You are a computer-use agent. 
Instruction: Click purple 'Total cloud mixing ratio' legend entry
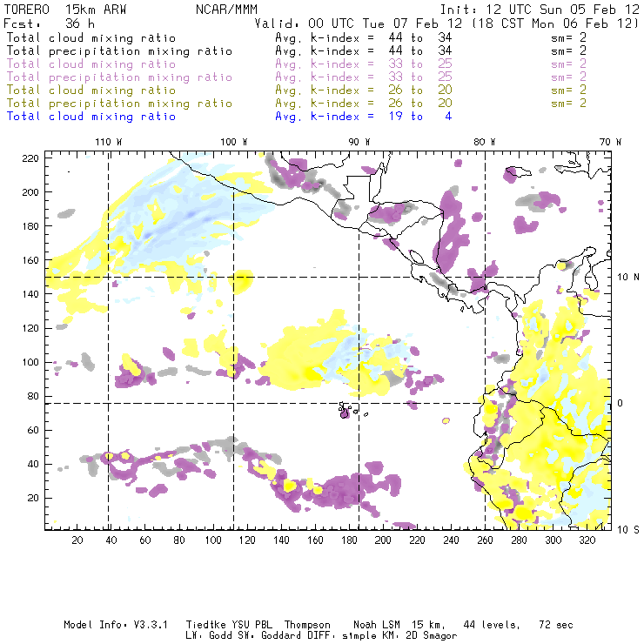coord(91,64)
